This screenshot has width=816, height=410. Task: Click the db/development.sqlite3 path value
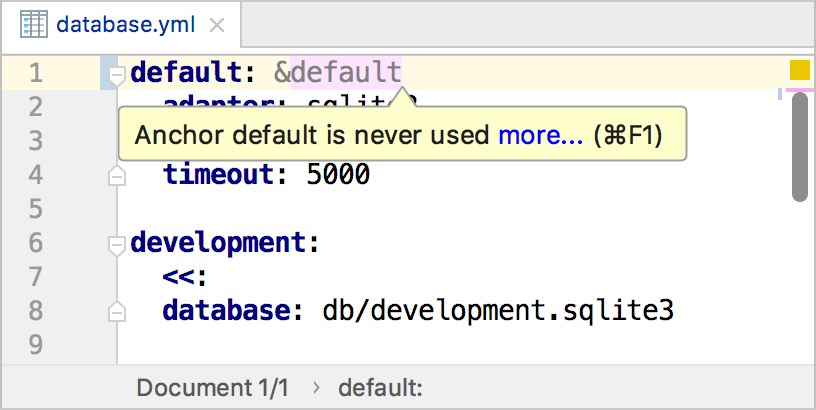498,311
